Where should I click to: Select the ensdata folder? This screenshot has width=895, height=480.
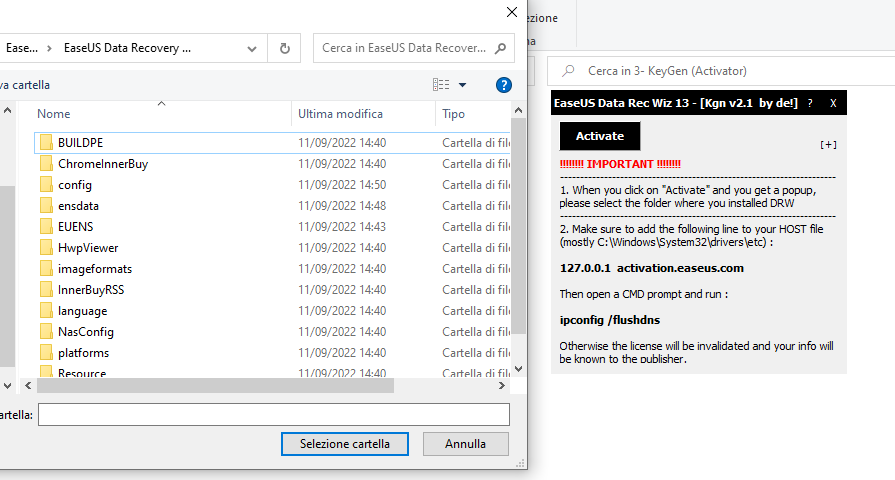78,205
